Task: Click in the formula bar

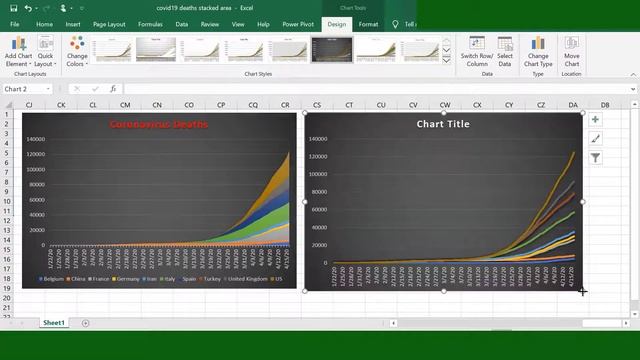Action: (376, 89)
